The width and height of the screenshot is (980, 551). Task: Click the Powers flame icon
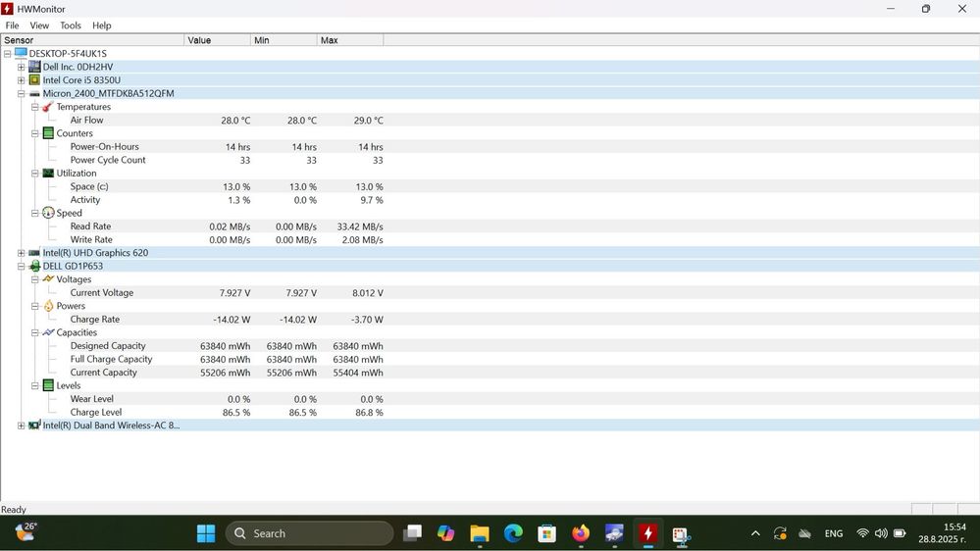point(49,306)
